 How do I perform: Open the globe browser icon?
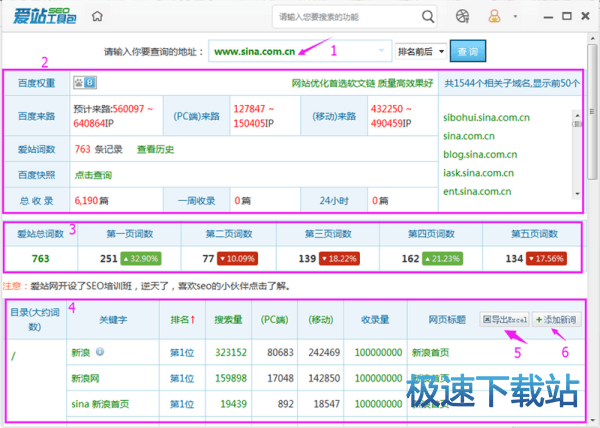point(462,17)
